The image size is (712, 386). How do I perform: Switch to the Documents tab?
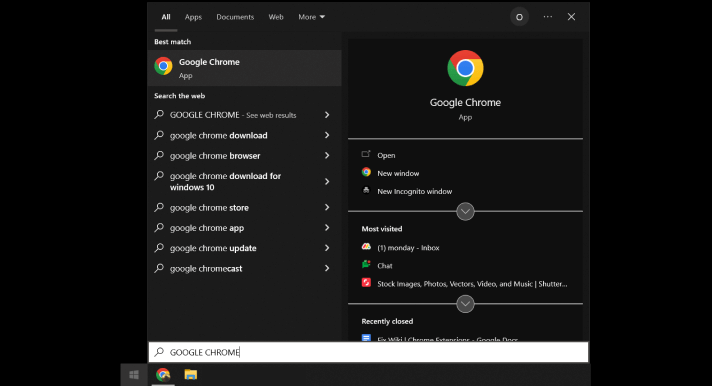click(x=235, y=17)
